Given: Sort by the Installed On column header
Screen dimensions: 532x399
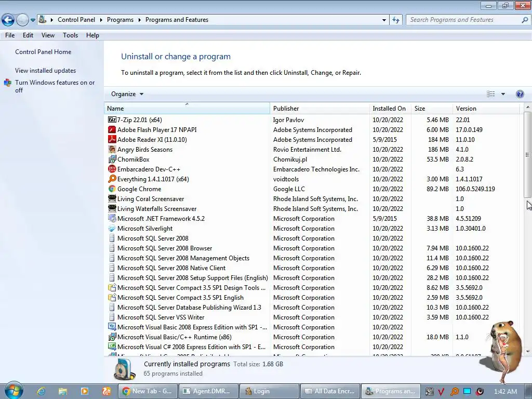Looking at the screenshot, I should pos(390,109).
